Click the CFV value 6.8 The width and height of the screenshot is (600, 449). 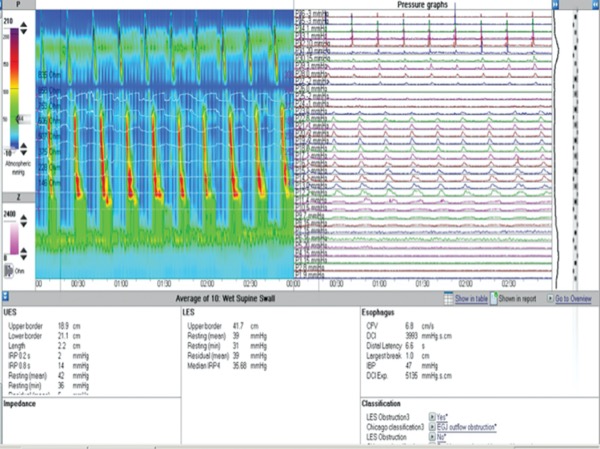[x=409, y=326]
